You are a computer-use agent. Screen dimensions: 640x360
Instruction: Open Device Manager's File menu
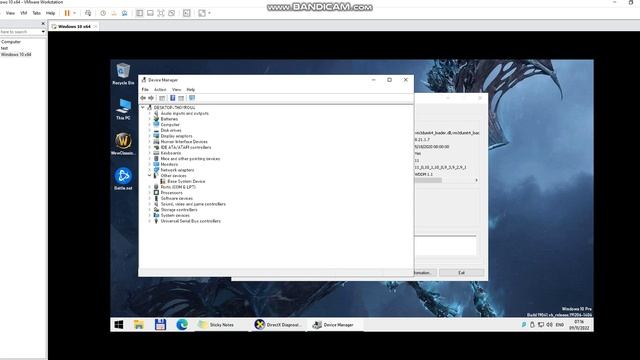[x=145, y=89]
